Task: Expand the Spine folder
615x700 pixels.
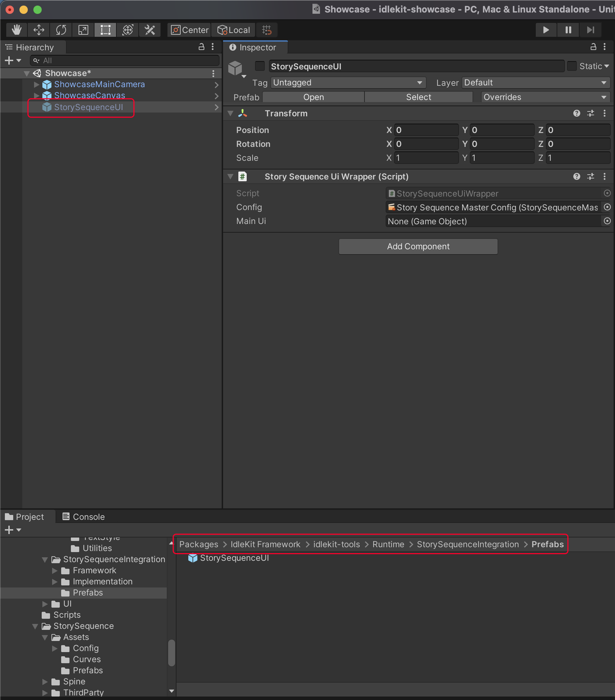Action: 45,682
